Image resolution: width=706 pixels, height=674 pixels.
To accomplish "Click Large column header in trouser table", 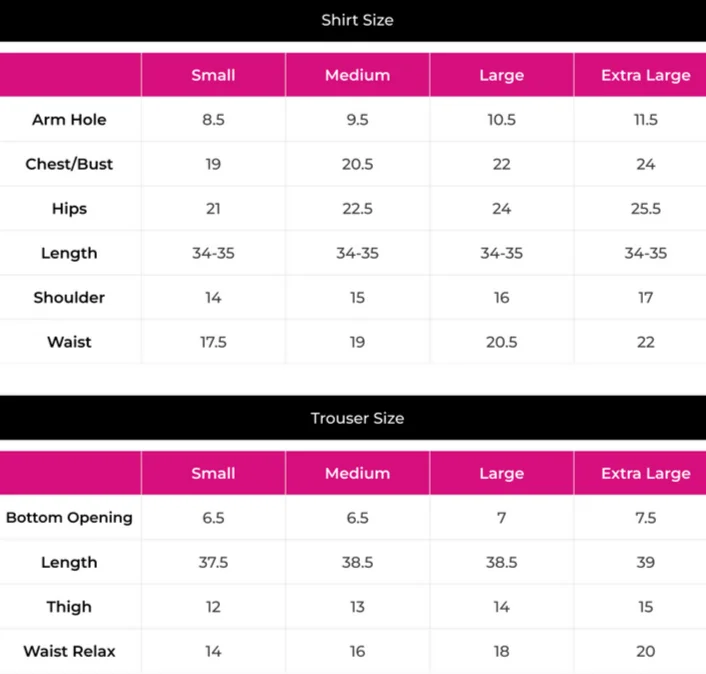I will point(501,473).
